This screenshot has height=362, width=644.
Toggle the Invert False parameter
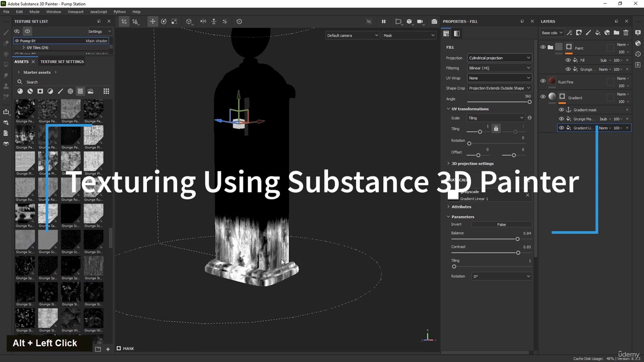[502, 225]
